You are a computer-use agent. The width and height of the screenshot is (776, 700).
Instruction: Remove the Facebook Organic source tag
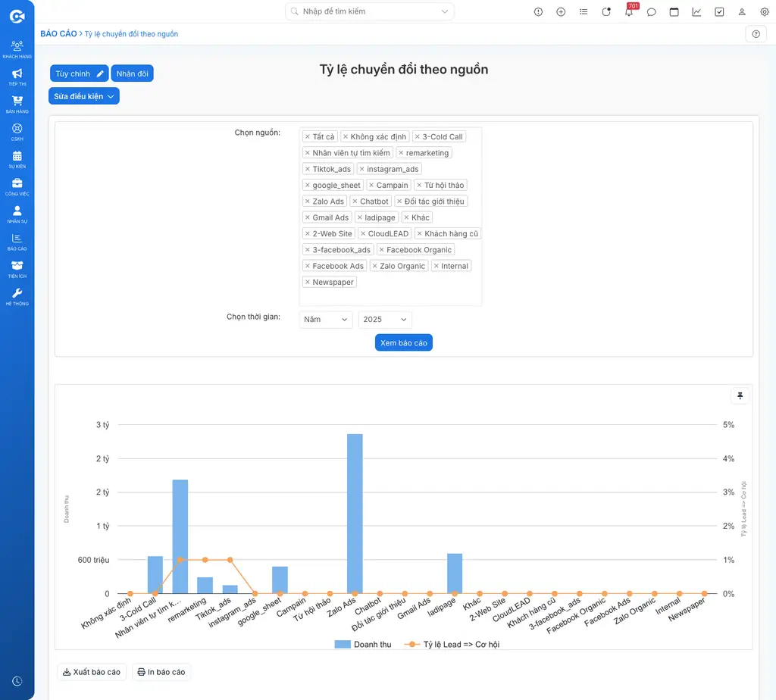tap(382, 250)
